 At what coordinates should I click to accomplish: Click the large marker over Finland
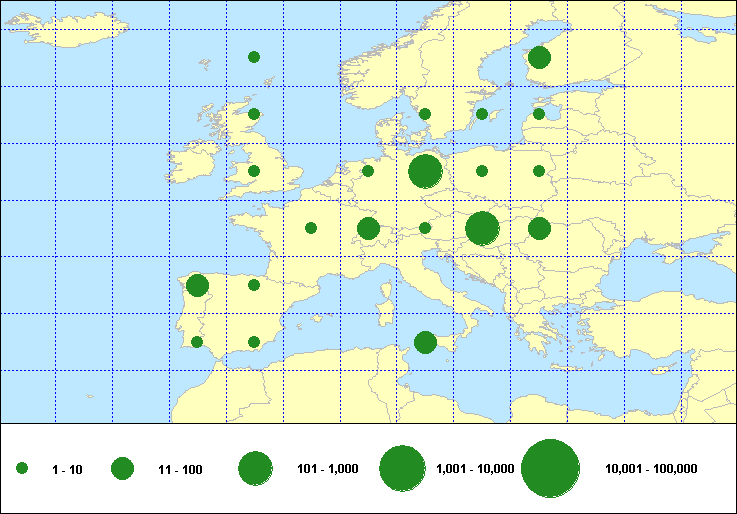click(x=539, y=57)
